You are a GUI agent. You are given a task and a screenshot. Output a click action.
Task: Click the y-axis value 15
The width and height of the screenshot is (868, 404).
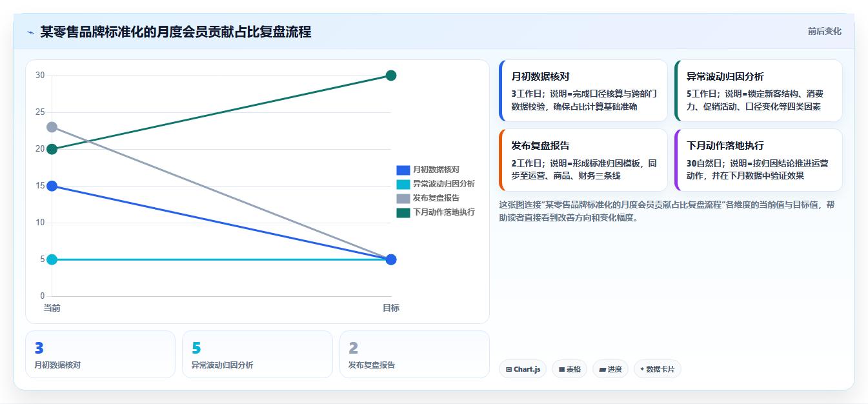tap(40, 186)
